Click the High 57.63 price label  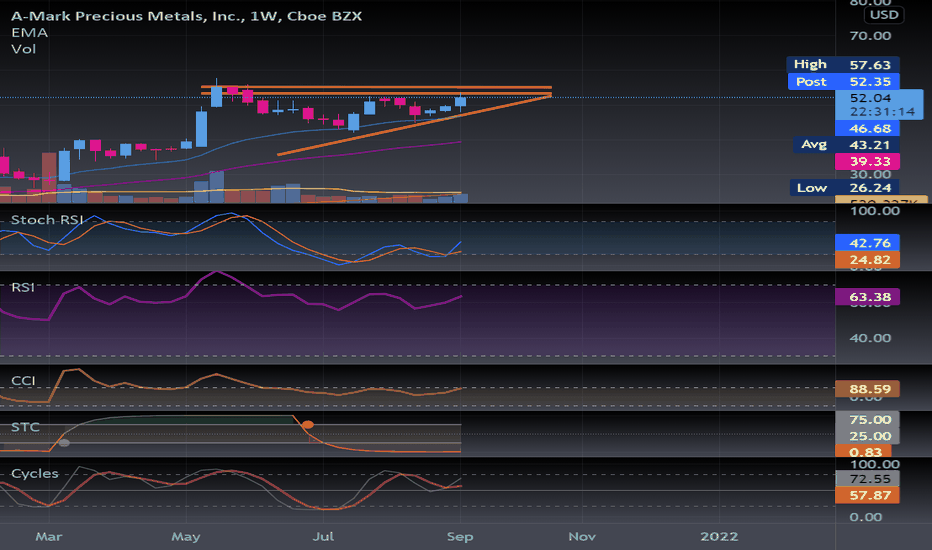point(843,64)
